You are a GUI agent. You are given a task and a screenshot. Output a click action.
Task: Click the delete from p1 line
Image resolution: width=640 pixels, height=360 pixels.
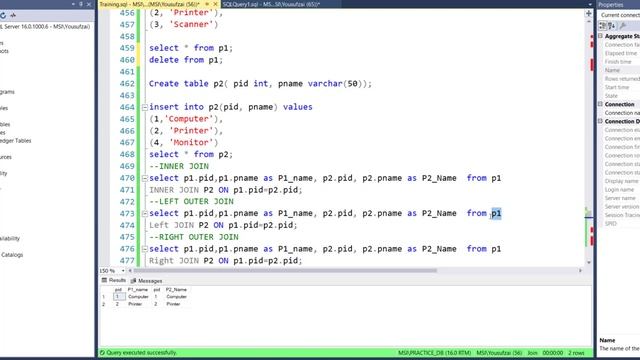pyautogui.click(x=186, y=60)
